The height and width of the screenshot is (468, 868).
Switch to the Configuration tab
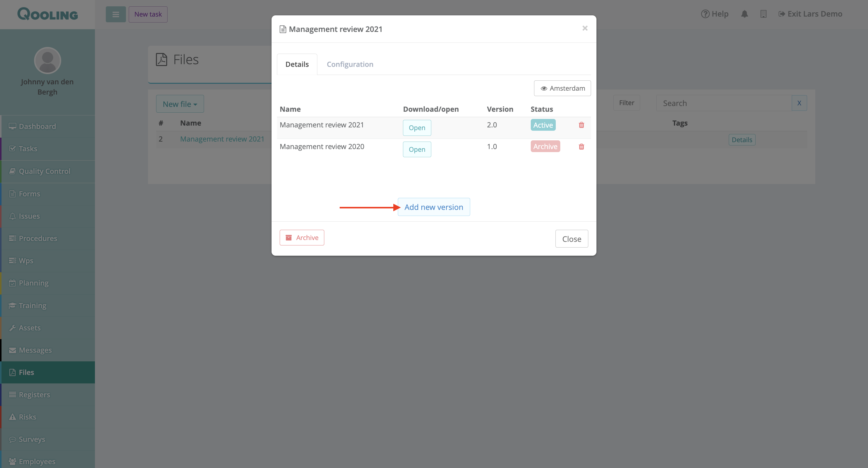click(350, 64)
